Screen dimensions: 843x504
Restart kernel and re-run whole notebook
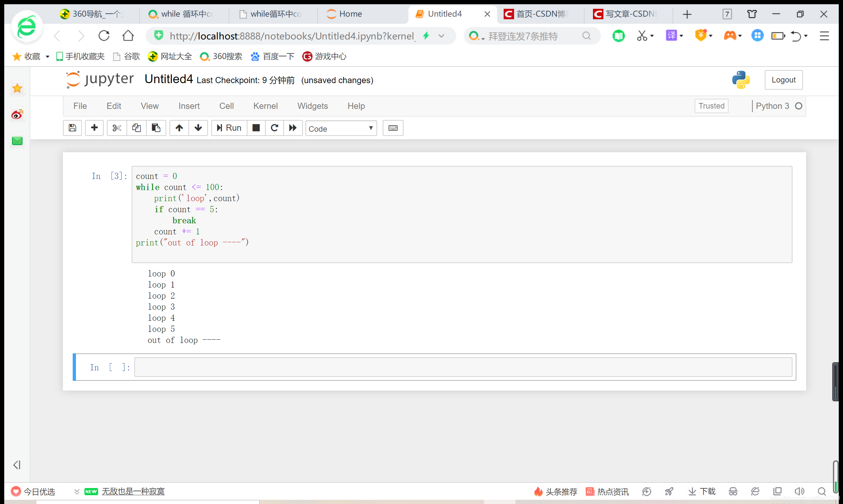pyautogui.click(x=293, y=128)
